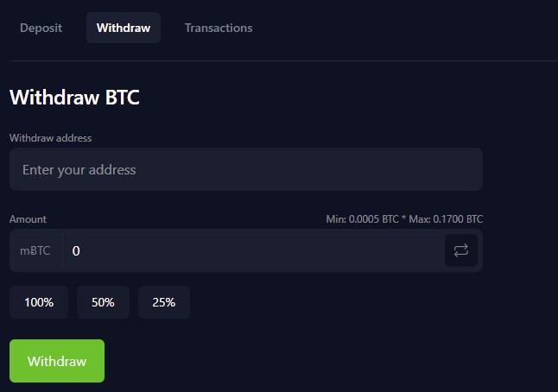Select the Withdraw tab
The width and height of the screenshot is (558, 392).
click(124, 28)
